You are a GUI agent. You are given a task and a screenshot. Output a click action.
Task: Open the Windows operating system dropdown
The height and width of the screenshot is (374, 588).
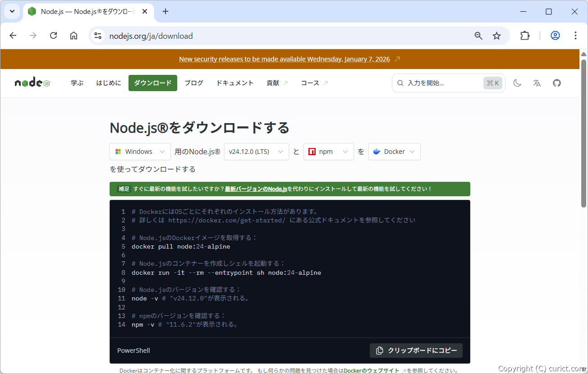(140, 152)
